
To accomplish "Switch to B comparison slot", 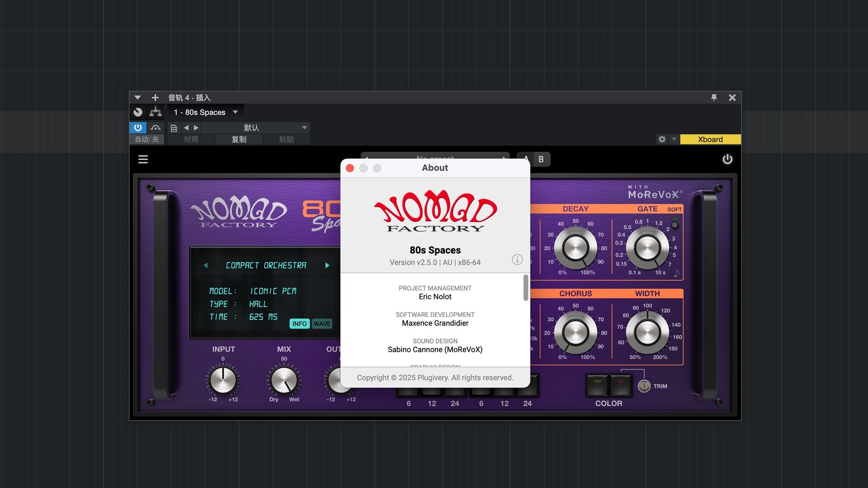I will 541,159.
